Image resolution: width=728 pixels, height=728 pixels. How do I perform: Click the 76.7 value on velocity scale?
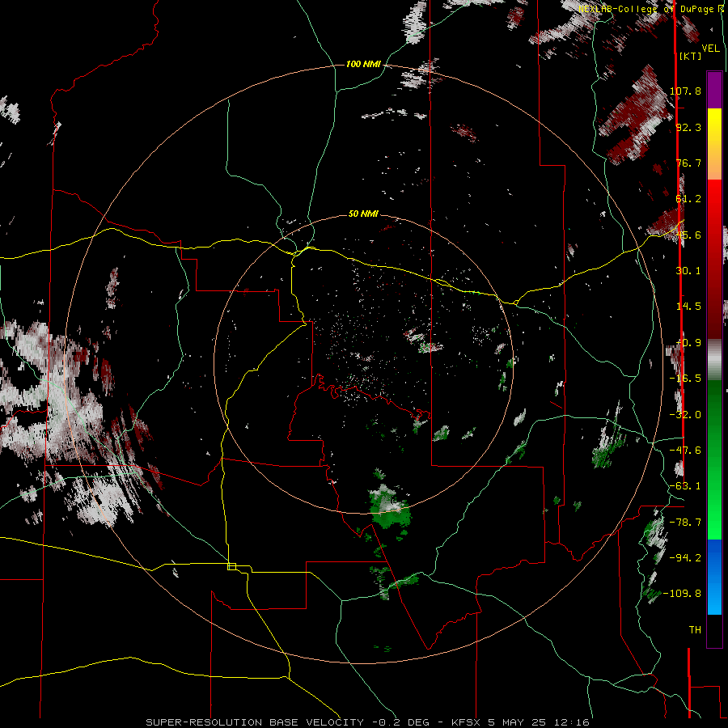pos(688,163)
